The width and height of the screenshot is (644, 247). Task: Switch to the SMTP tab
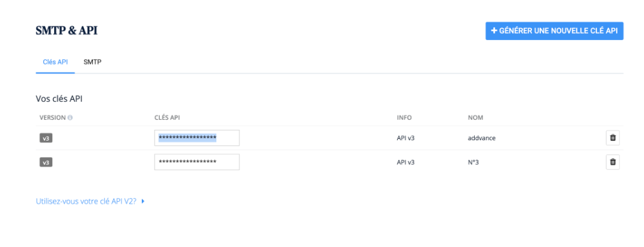click(x=92, y=62)
